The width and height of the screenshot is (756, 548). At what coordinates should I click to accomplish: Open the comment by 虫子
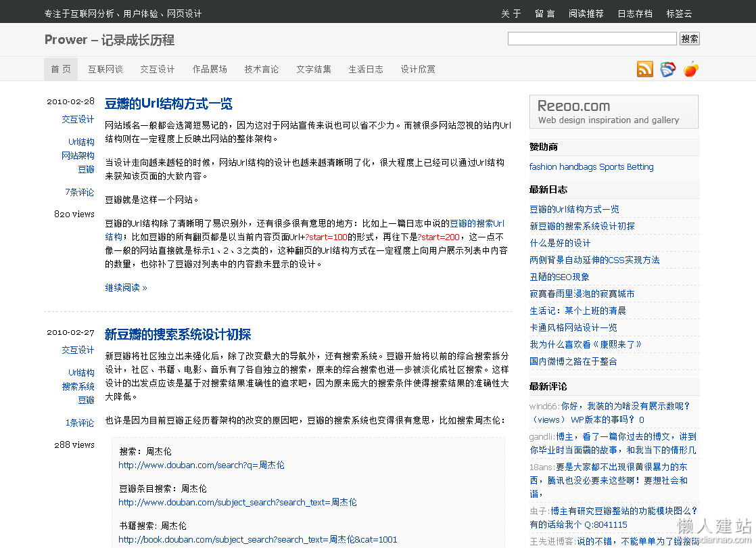point(613,518)
